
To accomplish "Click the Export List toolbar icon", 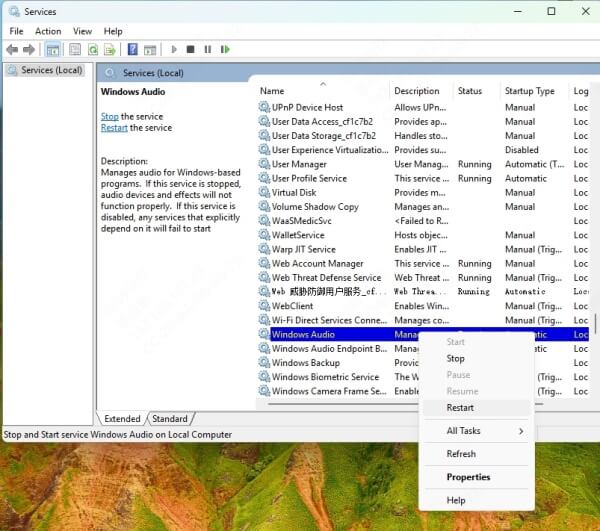I will pyautogui.click(x=110, y=49).
